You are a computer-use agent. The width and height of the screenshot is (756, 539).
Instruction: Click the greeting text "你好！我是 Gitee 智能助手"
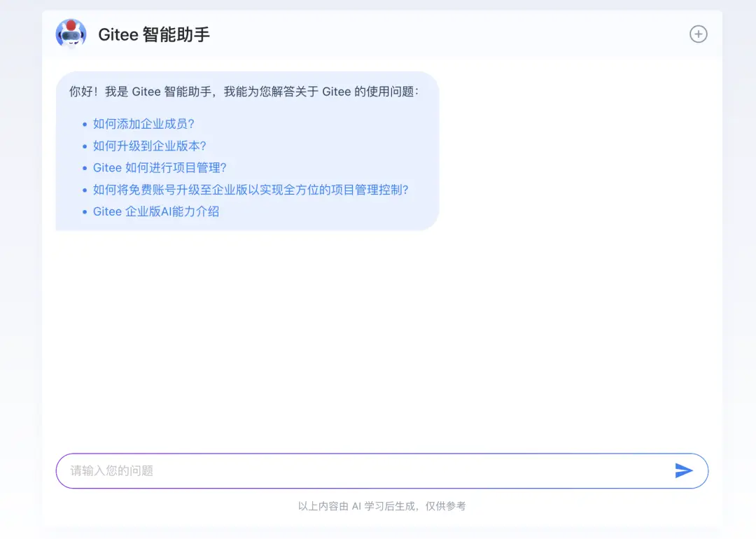click(140, 92)
